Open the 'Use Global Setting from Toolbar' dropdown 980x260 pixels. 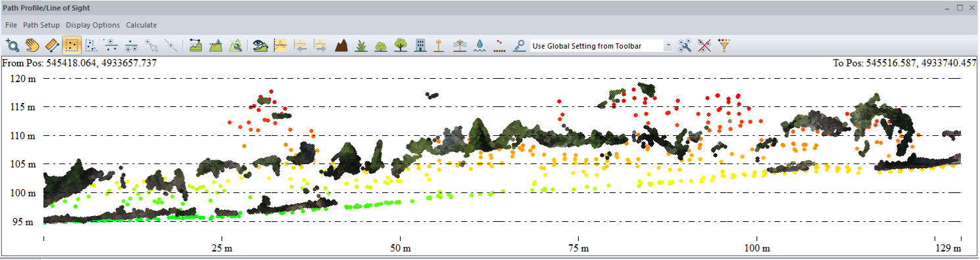click(x=602, y=46)
